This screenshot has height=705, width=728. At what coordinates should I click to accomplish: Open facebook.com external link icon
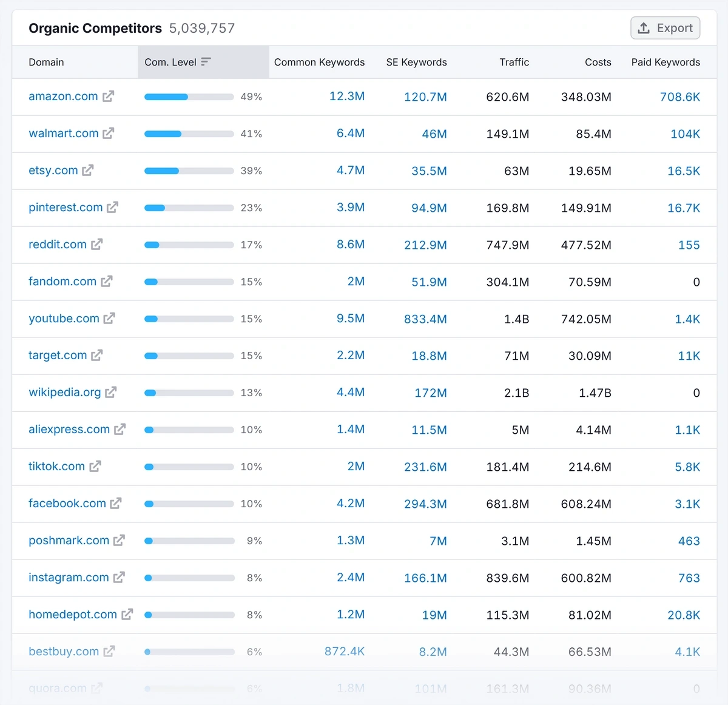pos(116,504)
